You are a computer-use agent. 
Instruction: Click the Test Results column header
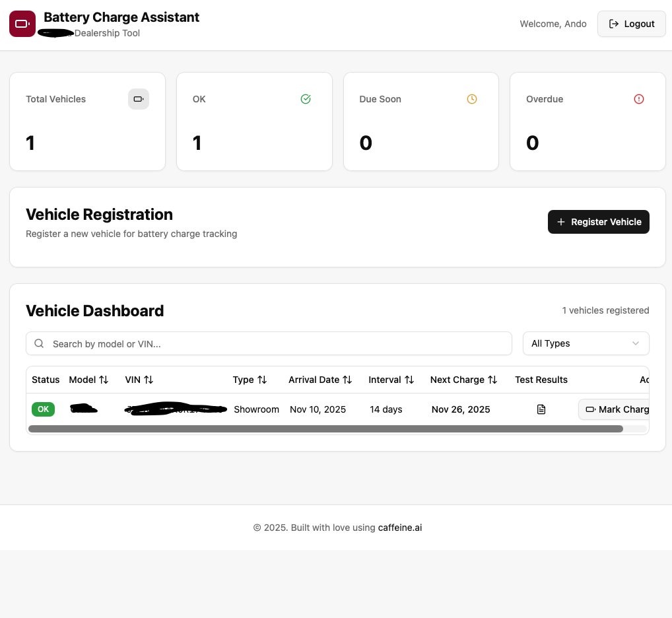point(541,380)
